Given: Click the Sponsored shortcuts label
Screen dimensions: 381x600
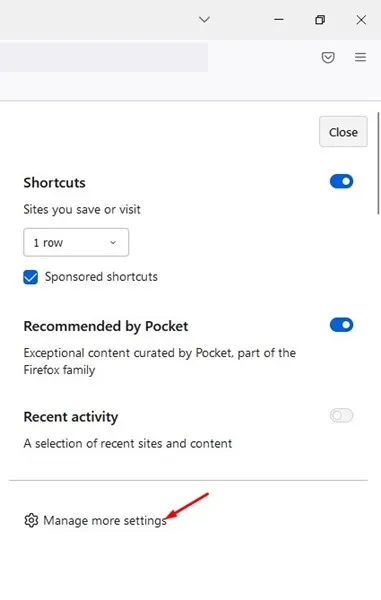Looking at the screenshot, I should coord(101,277).
